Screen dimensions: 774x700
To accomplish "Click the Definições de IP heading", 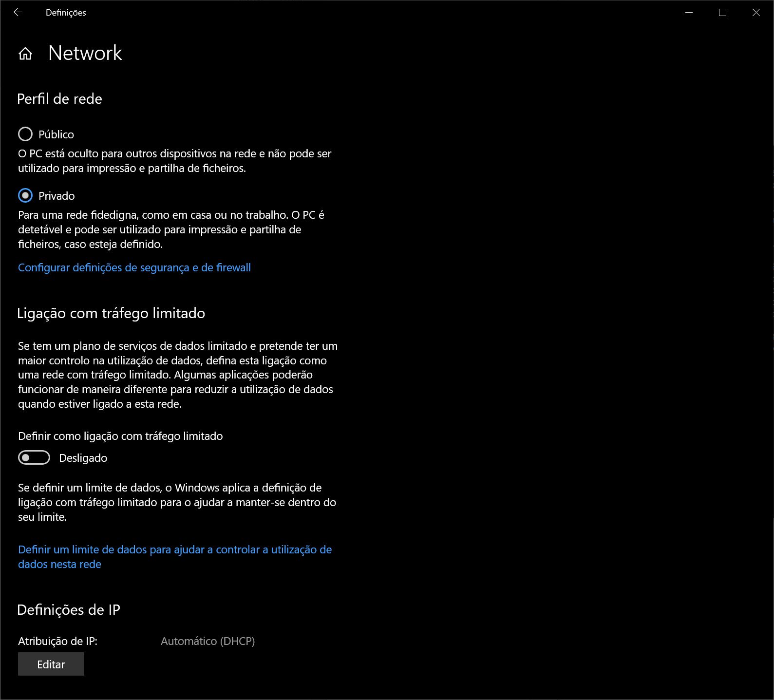I will click(69, 610).
